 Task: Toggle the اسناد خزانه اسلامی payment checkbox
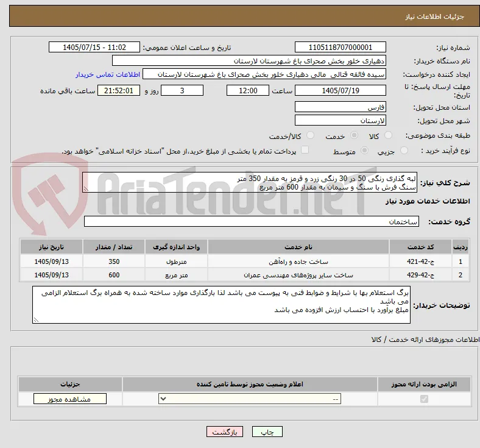coord(305,150)
